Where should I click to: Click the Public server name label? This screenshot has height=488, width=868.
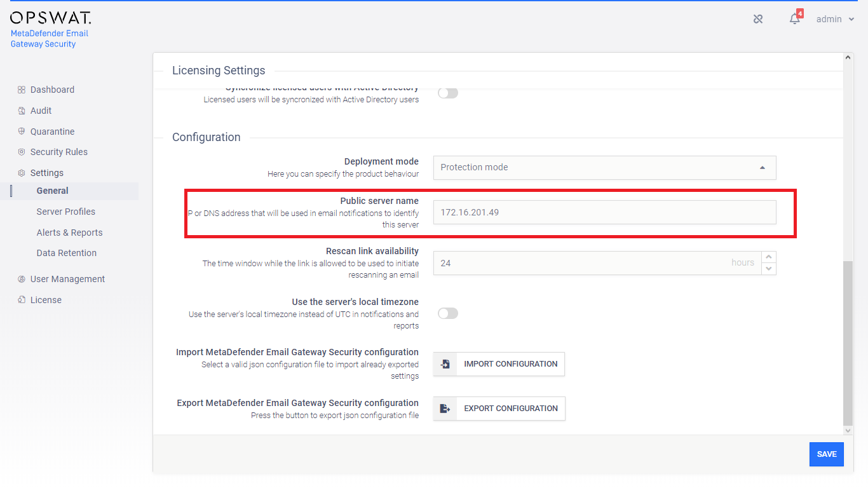click(379, 201)
